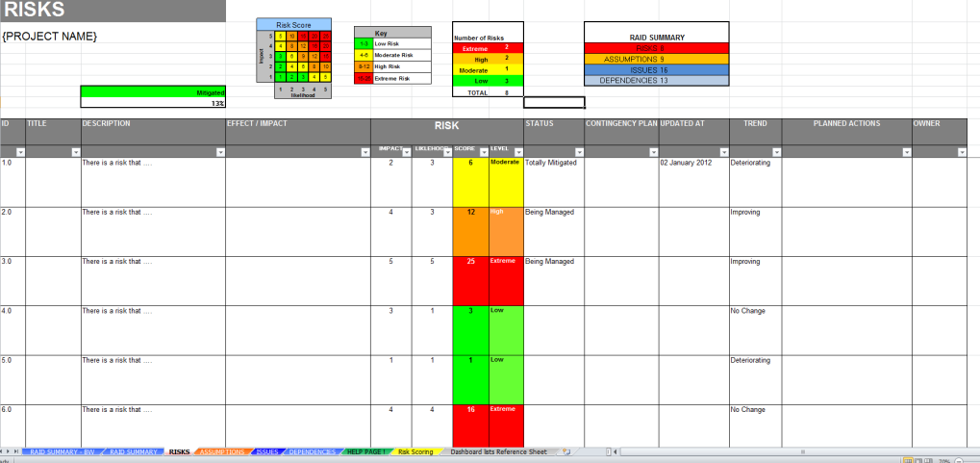Viewport: 980px width, 463px height.
Task: Select the yellow Moderate Risk key swatch
Action: click(364, 55)
